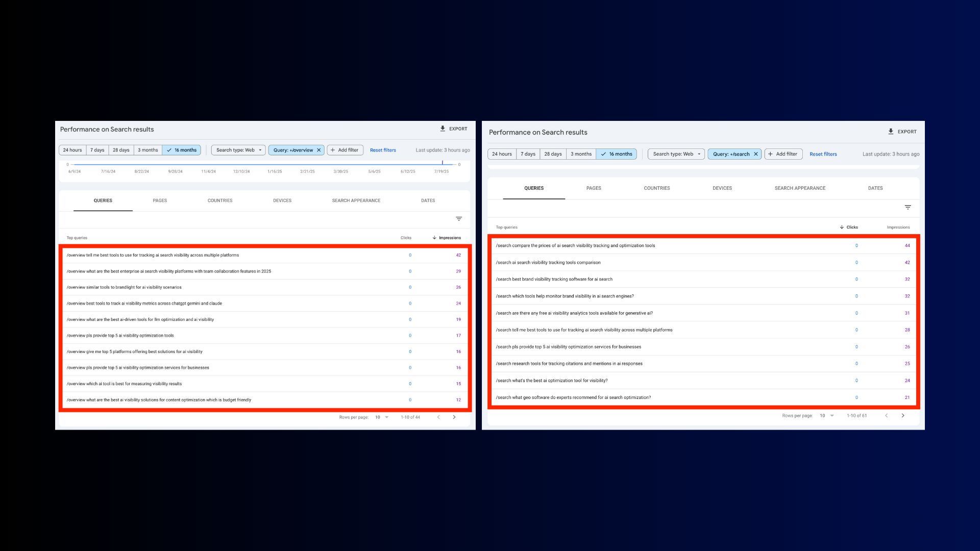Open the filter icon above the queries table
Image resolution: width=980 pixels, height=551 pixels.
click(x=458, y=218)
